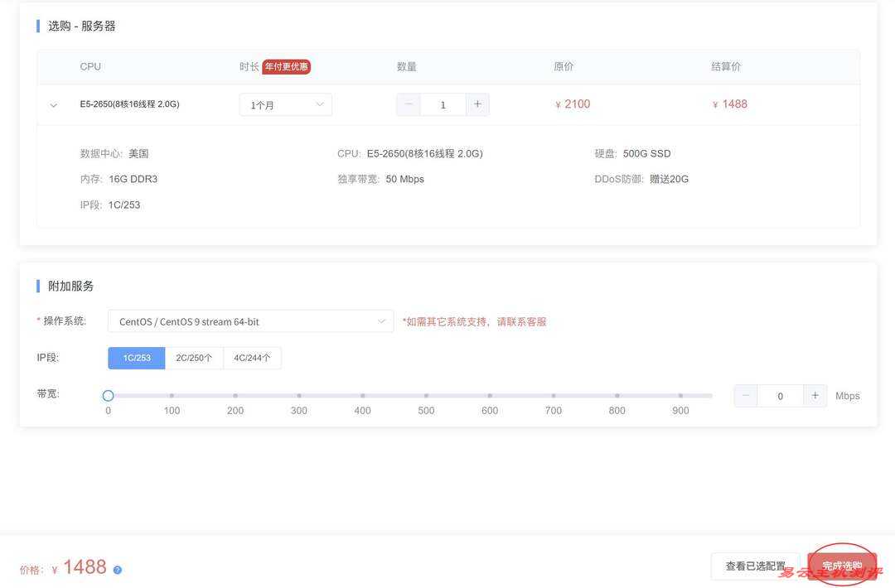The width and height of the screenshot is (895, 588).
Task: Click the 结算价 column header
Action: [x=726, y=66]
